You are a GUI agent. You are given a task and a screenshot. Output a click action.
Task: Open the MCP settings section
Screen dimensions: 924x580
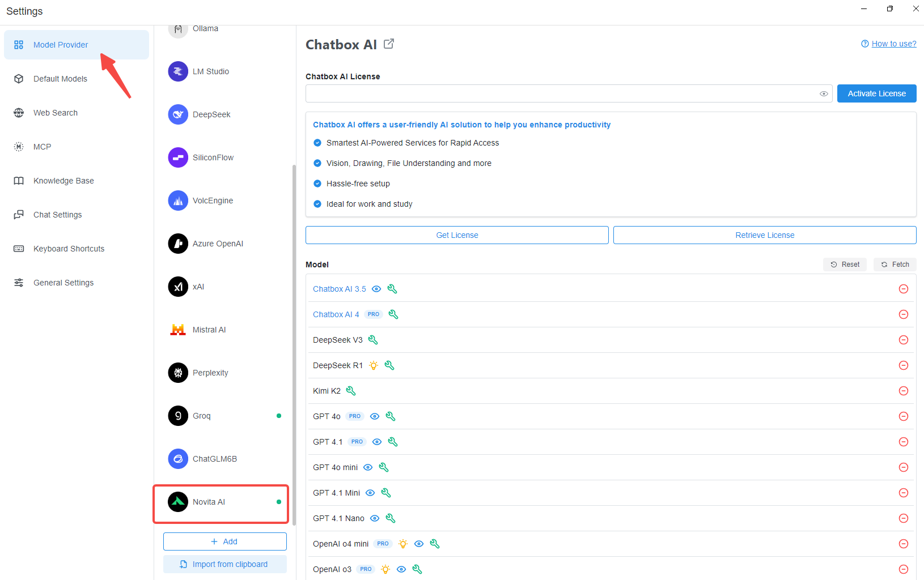77,147
